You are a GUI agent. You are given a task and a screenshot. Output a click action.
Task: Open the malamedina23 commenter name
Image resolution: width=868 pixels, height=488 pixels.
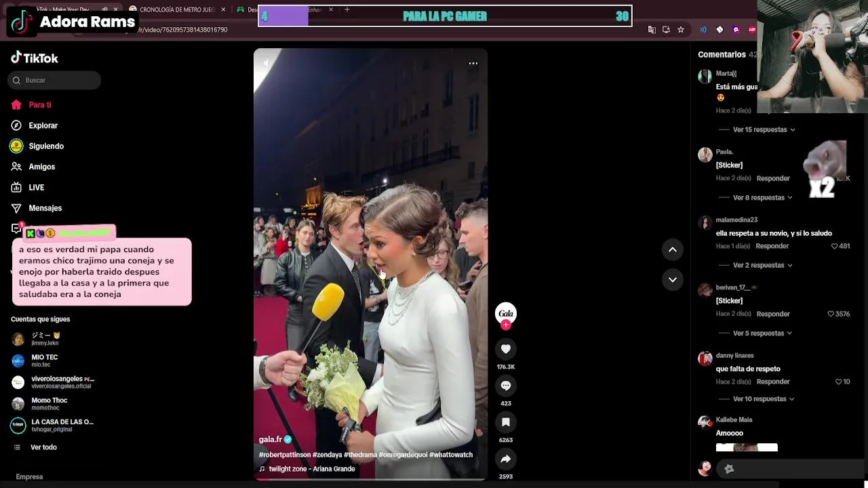[x=736, y=220]
